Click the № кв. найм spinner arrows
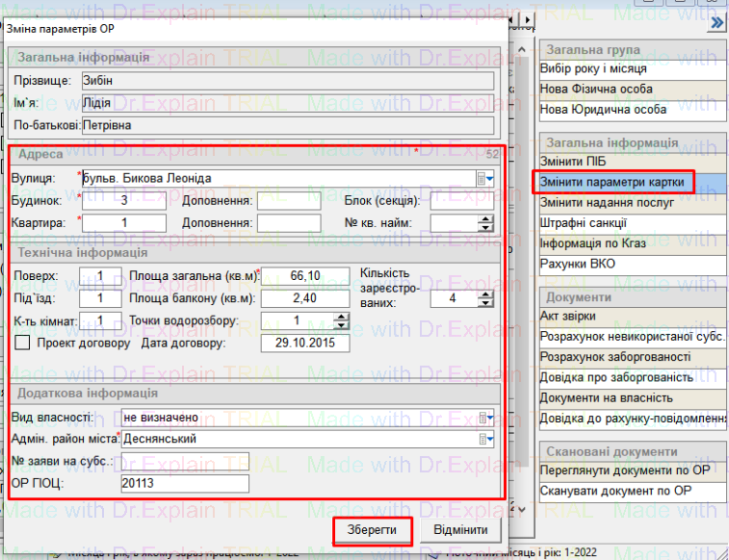This screenshot has width=729, height=560. (x=486, y=224)
